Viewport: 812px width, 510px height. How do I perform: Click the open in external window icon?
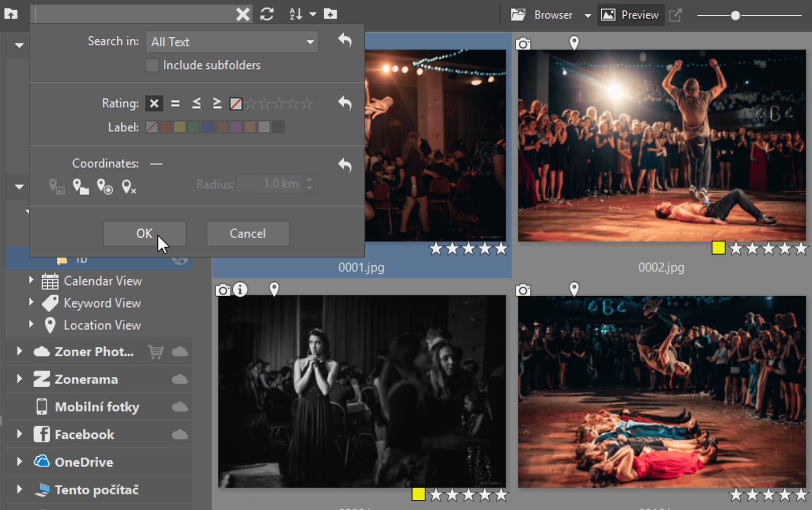click(675, 15)
